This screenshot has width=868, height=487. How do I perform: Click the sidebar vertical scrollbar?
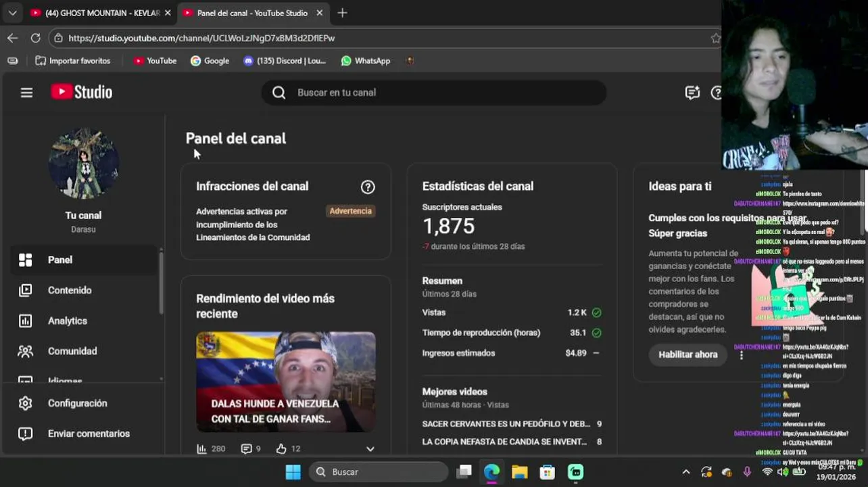[x=161, y=283]
